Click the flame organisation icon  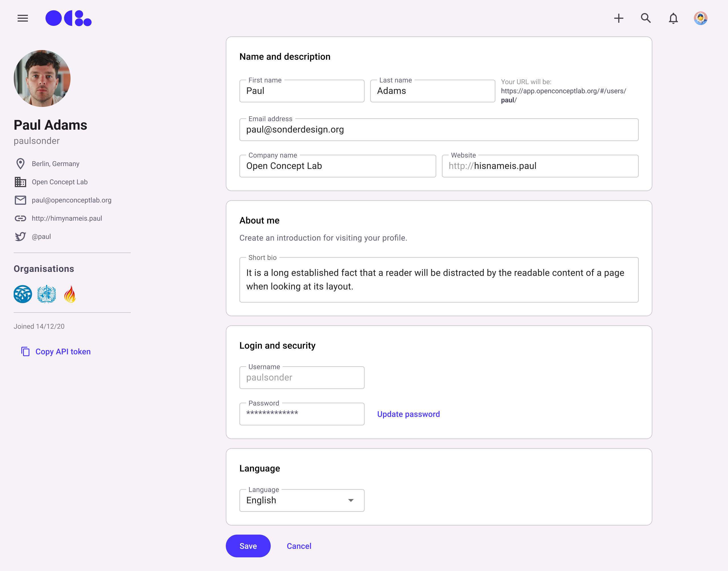click(70, 294)
